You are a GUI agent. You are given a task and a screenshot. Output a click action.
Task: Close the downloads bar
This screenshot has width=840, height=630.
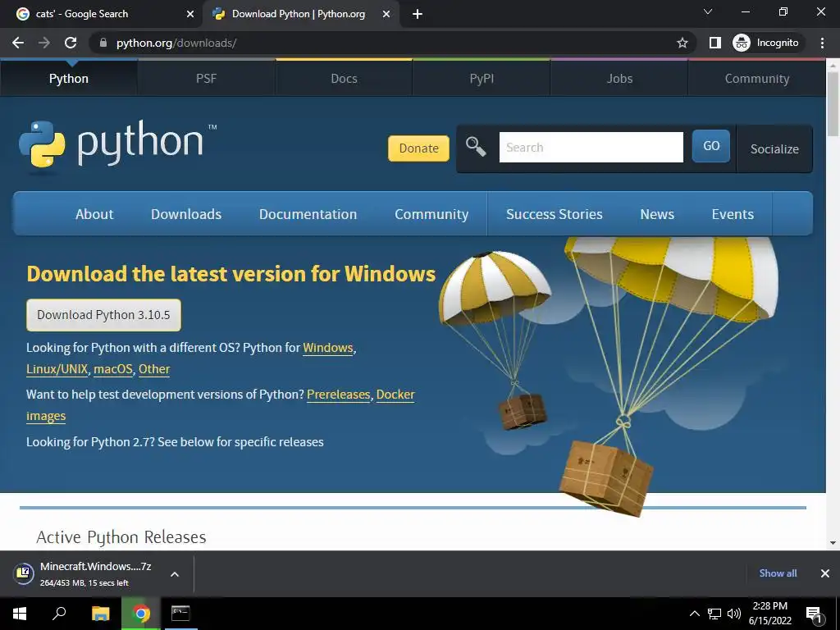[x=825, y=573]
